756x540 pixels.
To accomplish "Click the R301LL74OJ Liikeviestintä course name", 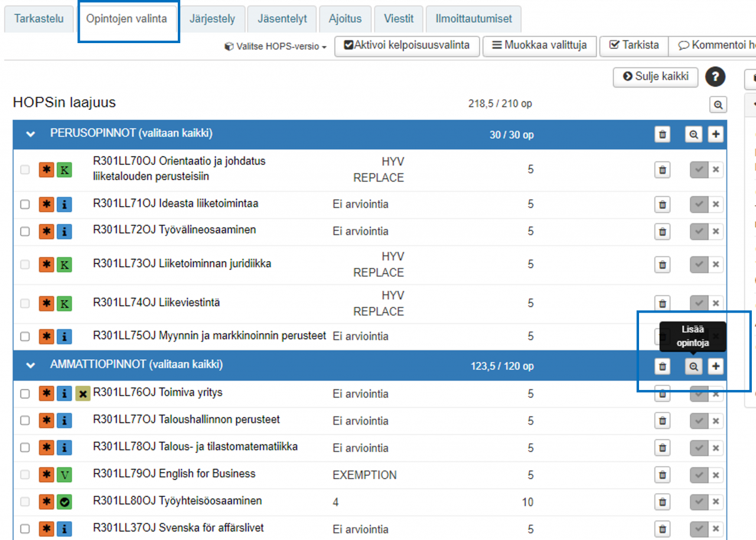I will (x=157, y=303).
